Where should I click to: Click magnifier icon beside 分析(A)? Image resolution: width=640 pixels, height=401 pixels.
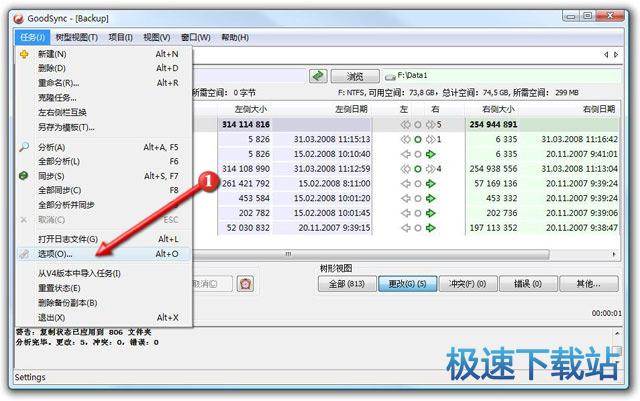[x=24, y=147]
